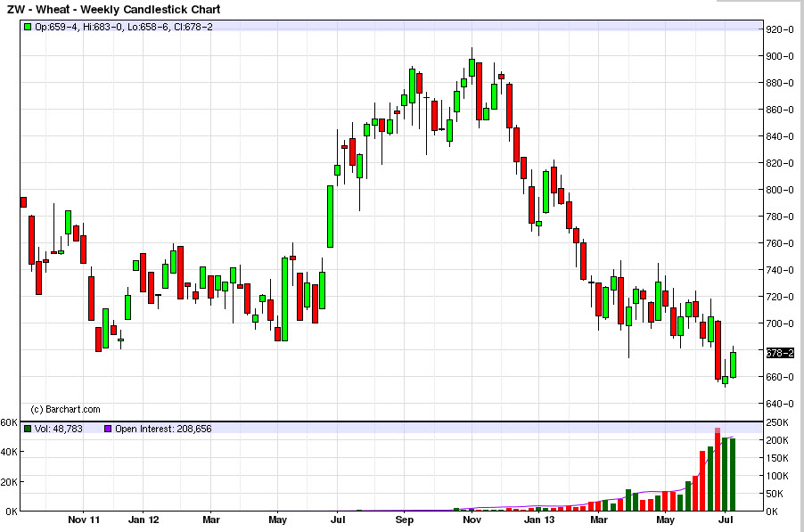This screenshot has width=804, height=532.
Task: Click the 700-0 price axis label
Action: point(780,323)
